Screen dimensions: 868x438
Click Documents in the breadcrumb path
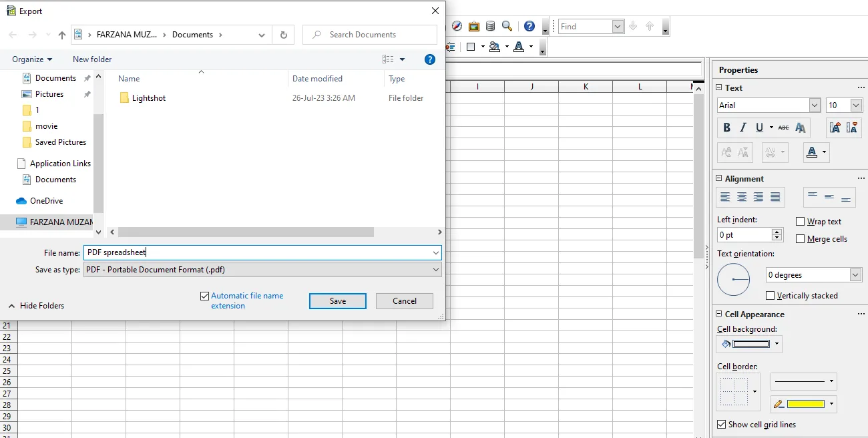tap(193, 34)
